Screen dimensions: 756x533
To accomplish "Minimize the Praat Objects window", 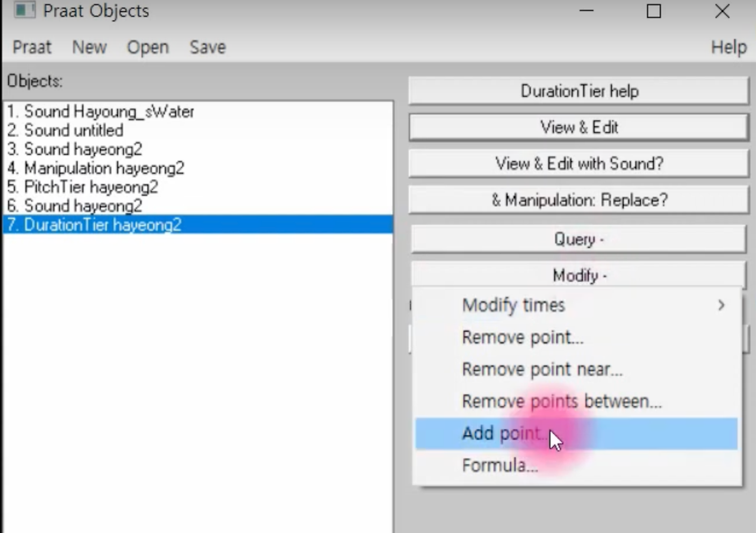I will pyautogui.click(x=586, y=11).
